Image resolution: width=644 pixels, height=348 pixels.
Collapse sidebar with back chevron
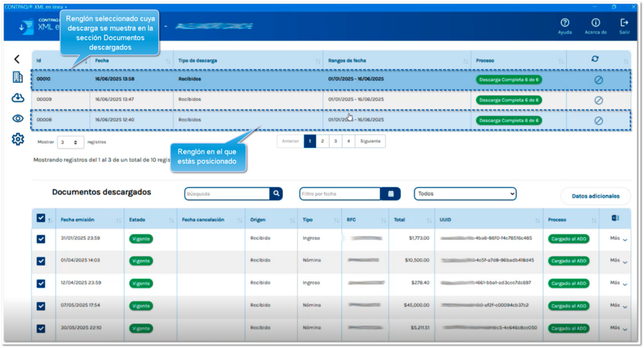tap(17, 59)
